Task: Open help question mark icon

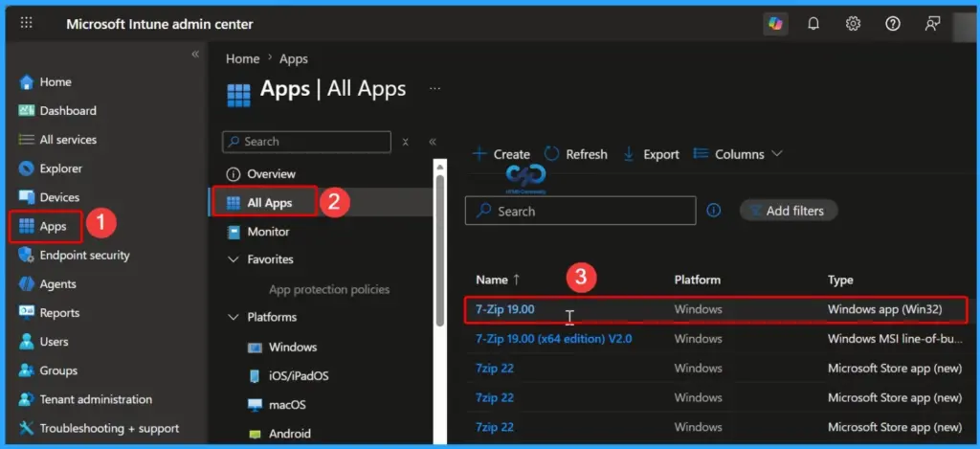Action: pyautogui.click(x=893, y=24)
